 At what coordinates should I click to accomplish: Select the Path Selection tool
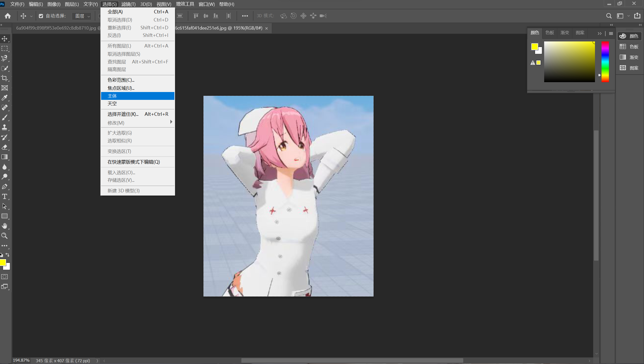click(x=5, y=206)
